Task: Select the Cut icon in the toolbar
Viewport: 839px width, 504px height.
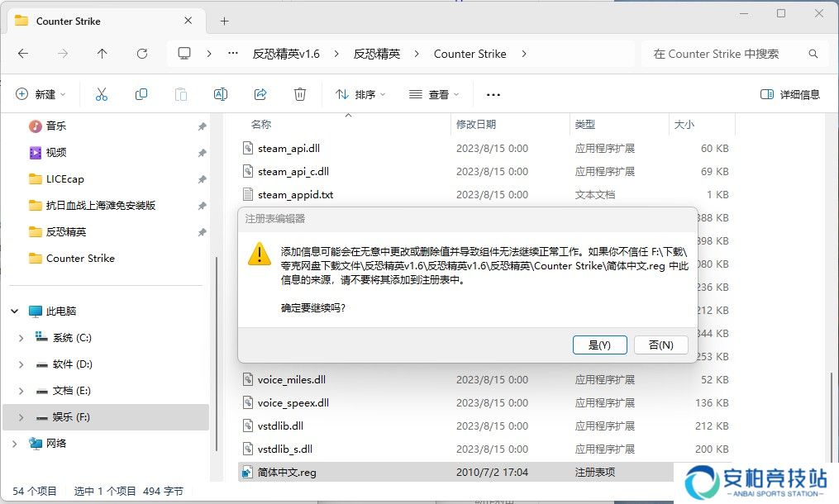Action: (102, 94)
